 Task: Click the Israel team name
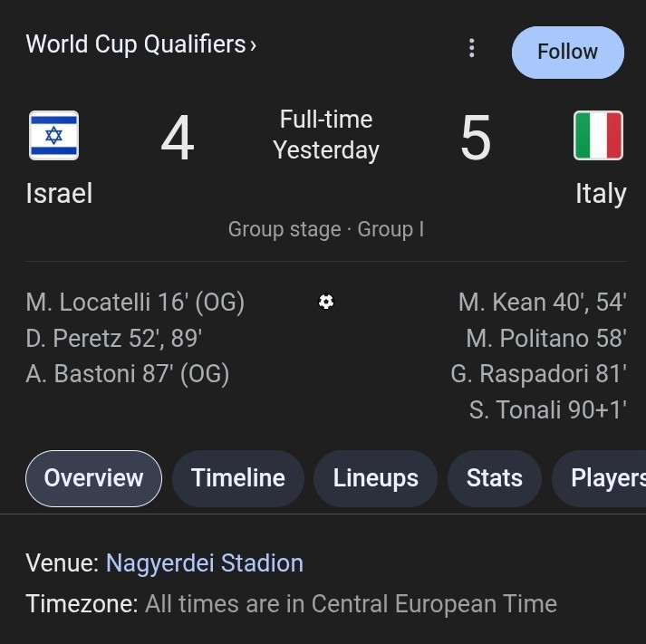tap(59, 193)
